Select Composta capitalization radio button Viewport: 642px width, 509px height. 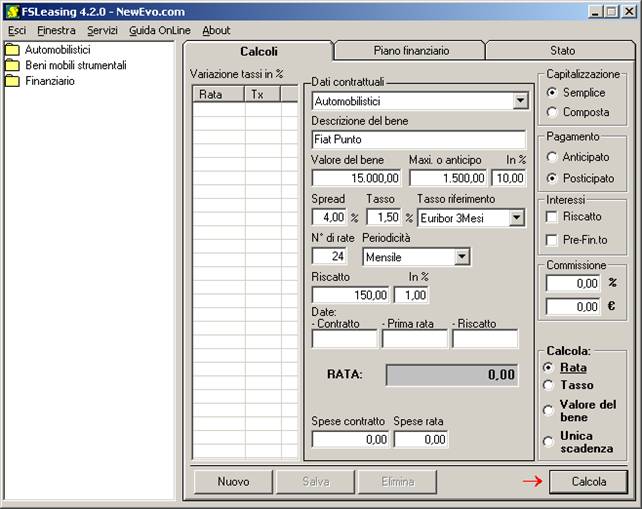(552, 112)
